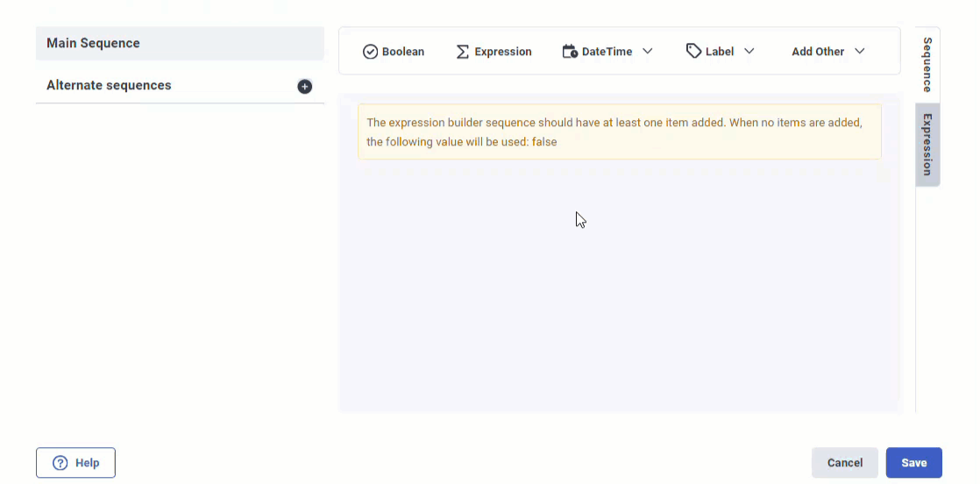Click the Expression toolbar label
980x484 pixels.
tap(503, 52)
